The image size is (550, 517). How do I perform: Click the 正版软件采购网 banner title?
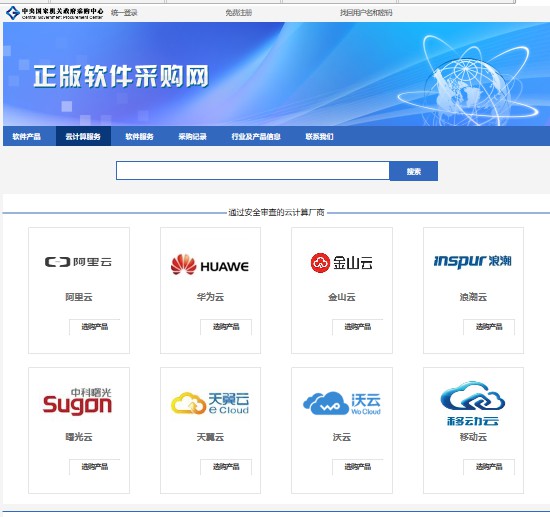coord(121,76)
